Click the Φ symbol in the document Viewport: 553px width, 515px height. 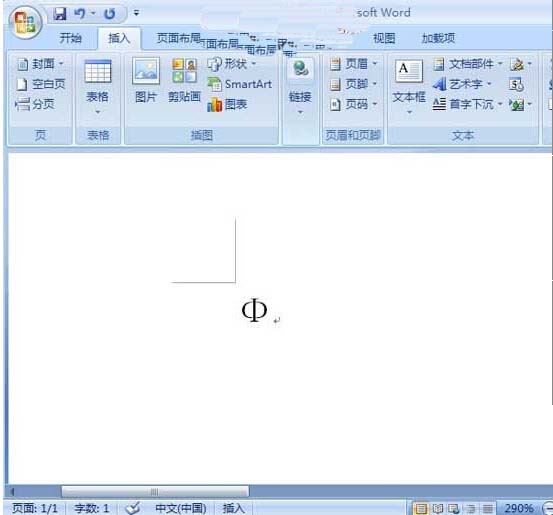[x=254, y=310]
